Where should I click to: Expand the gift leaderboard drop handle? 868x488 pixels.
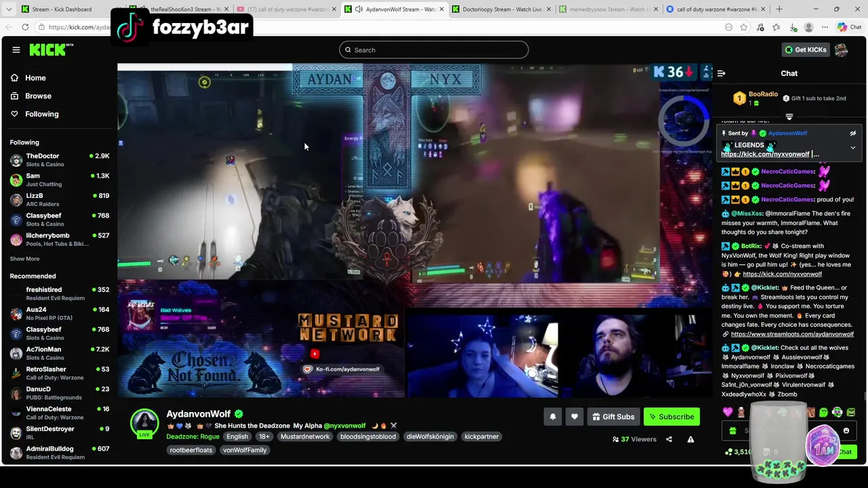click(789, 117)
